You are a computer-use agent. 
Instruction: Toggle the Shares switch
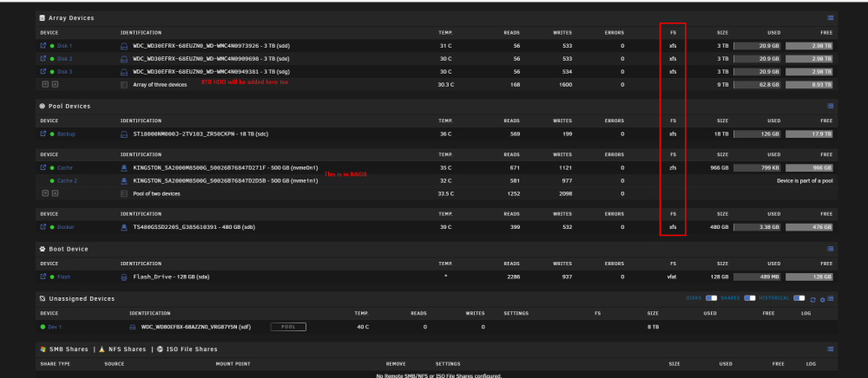click(x=750, y=298)
